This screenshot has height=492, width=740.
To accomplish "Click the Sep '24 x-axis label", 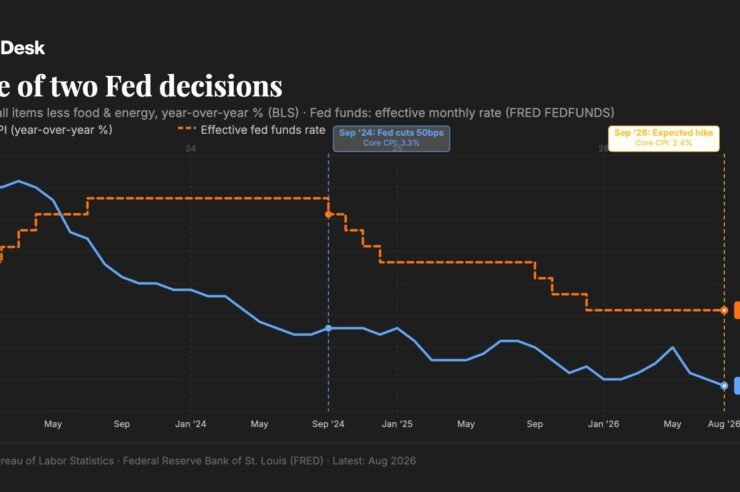I will point(328,424).
